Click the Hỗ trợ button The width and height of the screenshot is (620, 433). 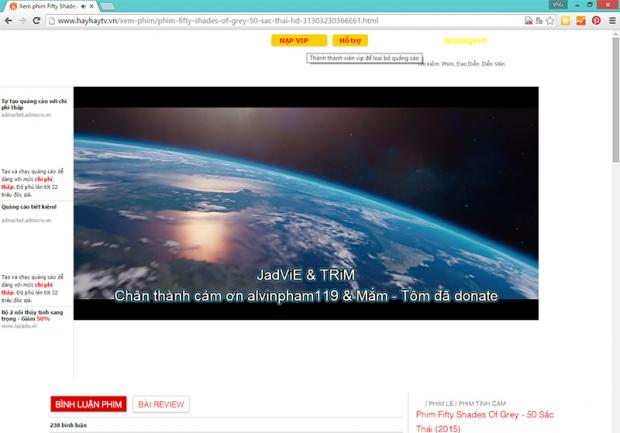tap(350, 40)
